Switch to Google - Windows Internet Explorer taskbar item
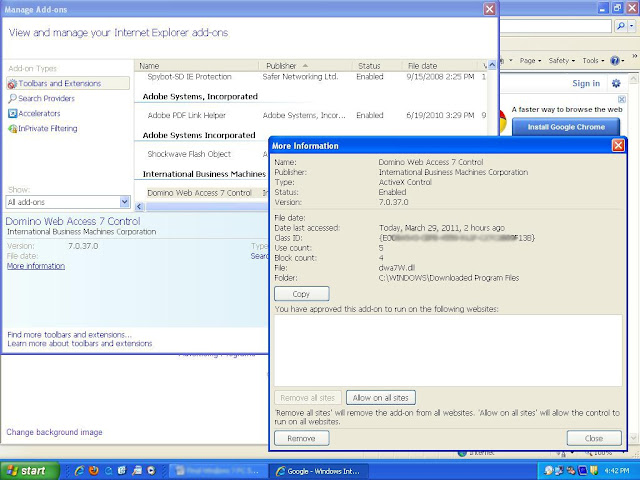Image resolution: width=640 pixels, height=480 pixels. tap(319, 471)
